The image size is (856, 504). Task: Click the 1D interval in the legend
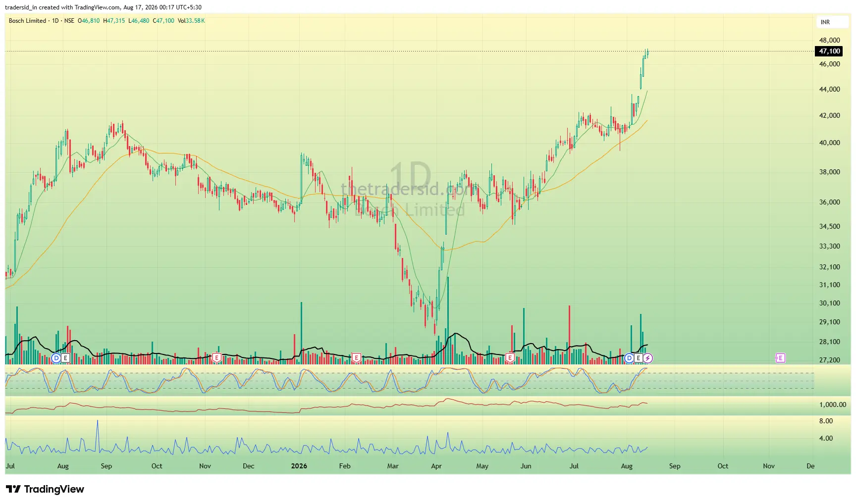click(x=55, y=21)
